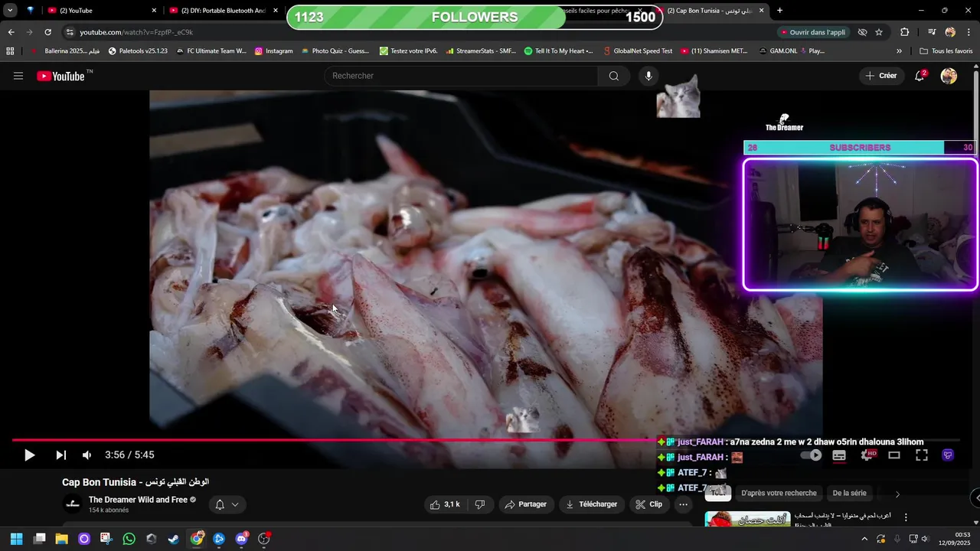Open video player settings gear
The image size is (980, 551).
point(867,455)
